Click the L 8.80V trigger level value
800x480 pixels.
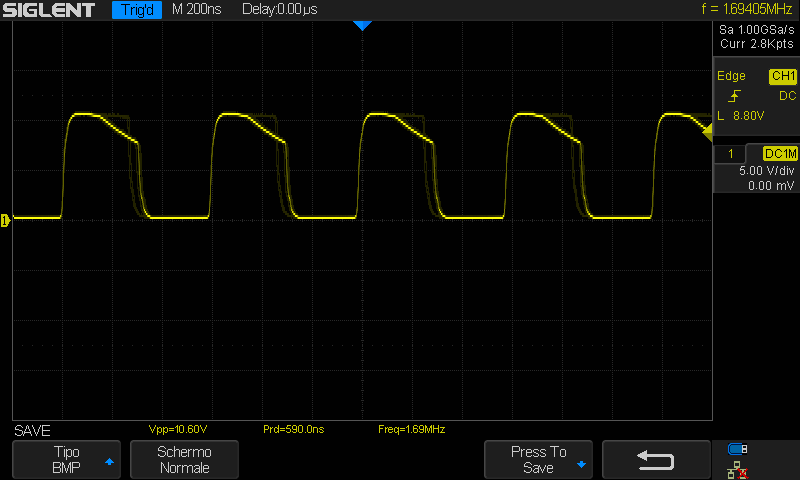click(741, 116)
